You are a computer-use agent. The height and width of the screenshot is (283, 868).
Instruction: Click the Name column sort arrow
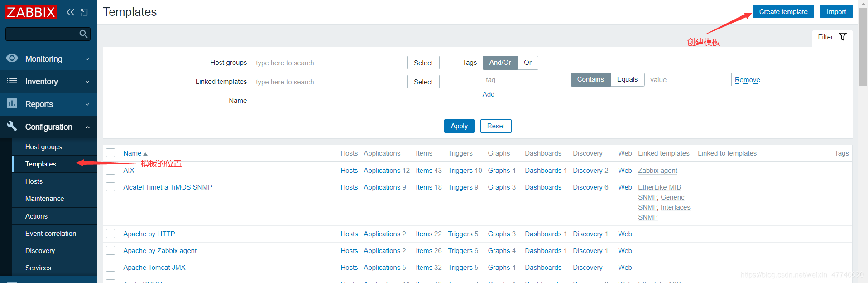pos(145,154)
